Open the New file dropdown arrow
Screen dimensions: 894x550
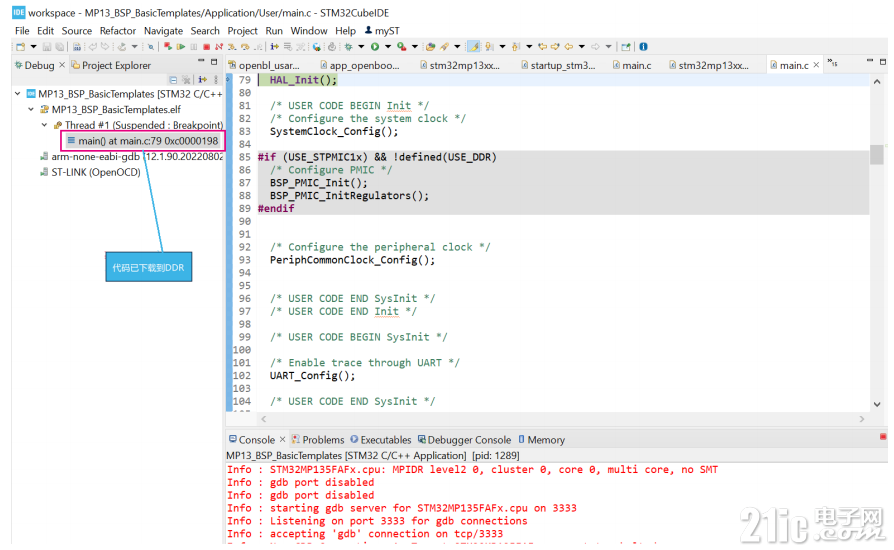34,47
